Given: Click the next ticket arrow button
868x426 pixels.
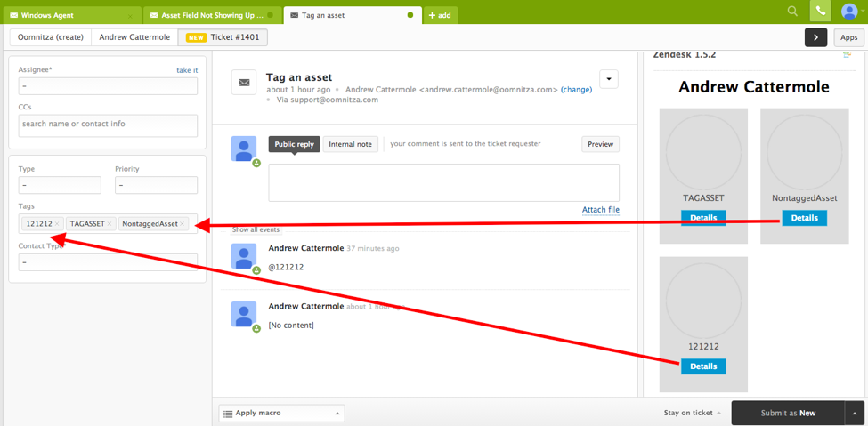Looking at the screenshot, I should 815,37.
